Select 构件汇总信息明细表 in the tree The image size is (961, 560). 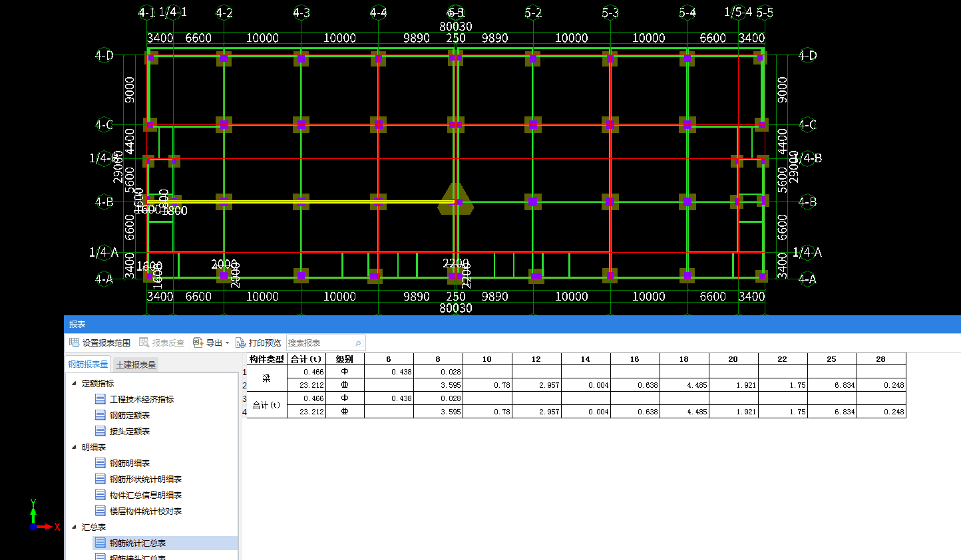(145, 495)
